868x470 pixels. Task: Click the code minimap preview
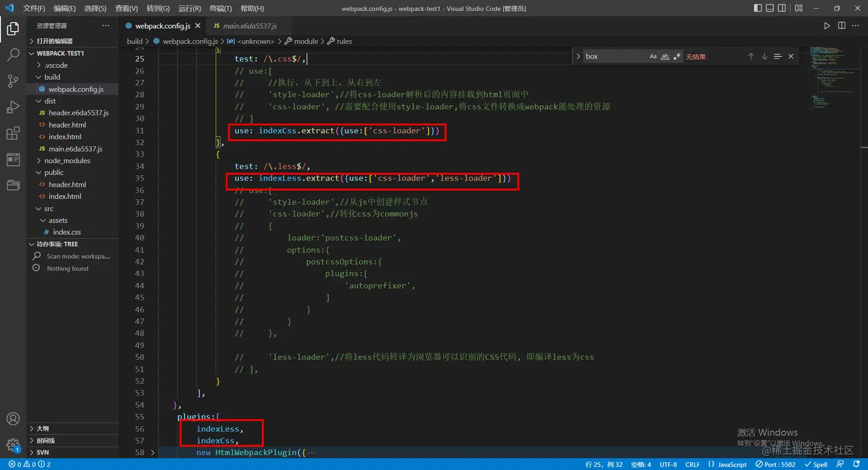835,77
